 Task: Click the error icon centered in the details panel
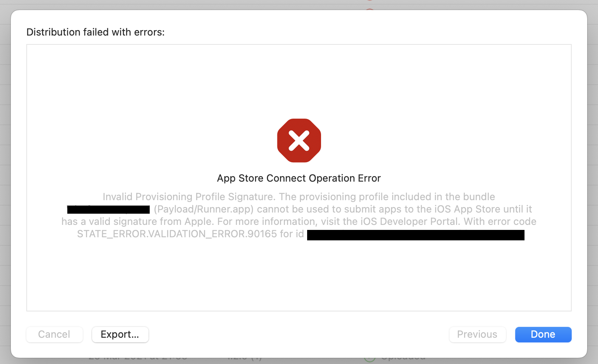point(299,140)
